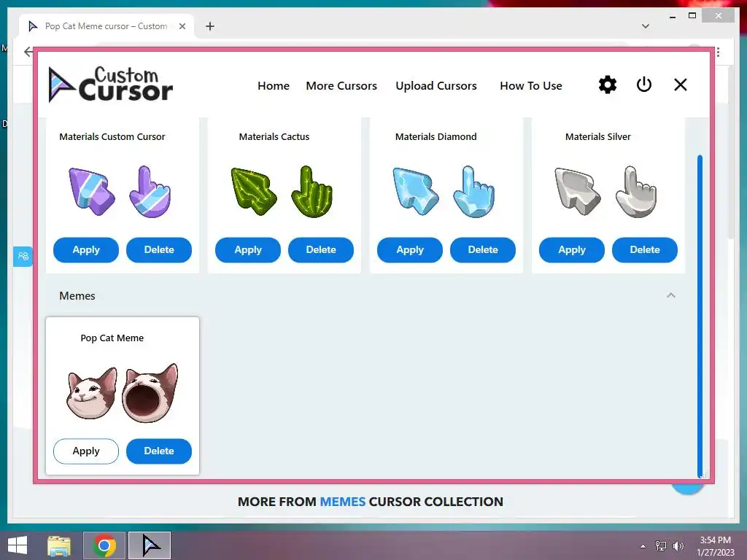
Task: Delete the Materials Diamond cursor
Action: click(x=483, y=250)
